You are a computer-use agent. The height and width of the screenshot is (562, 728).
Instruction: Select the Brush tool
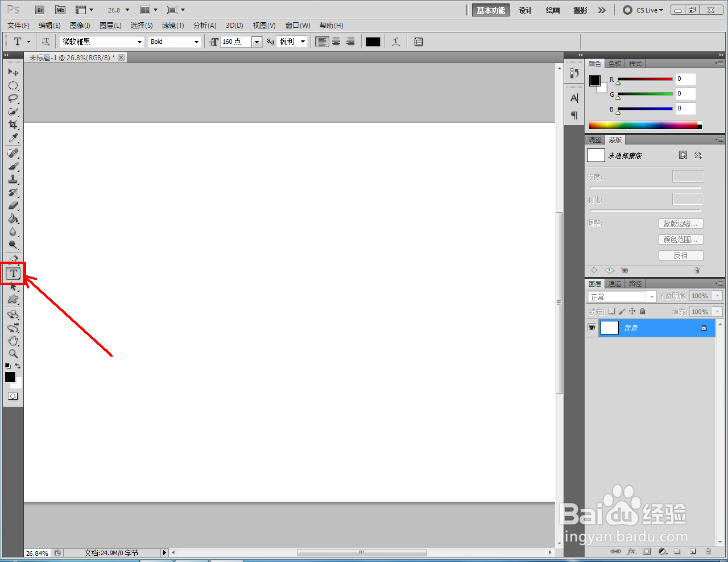pyautogui.click(x=13, y=166)
